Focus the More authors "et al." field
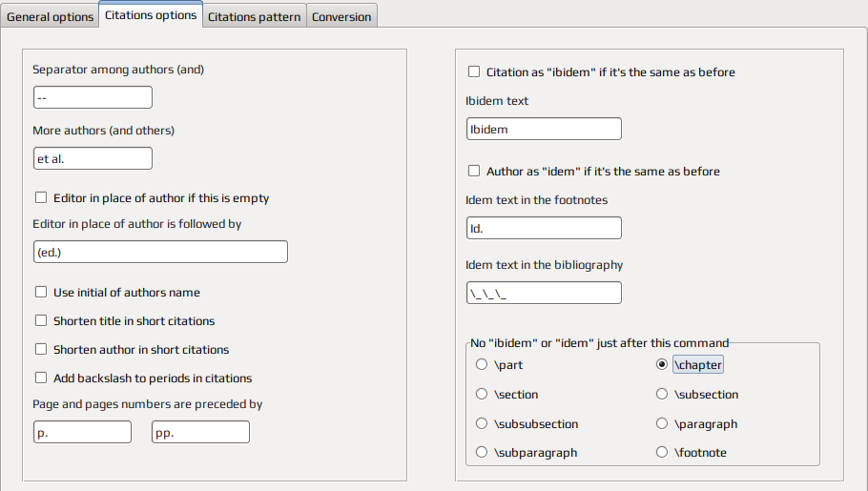Image resolution: width=868 pixels, height=491 pixels. [93, 158]
